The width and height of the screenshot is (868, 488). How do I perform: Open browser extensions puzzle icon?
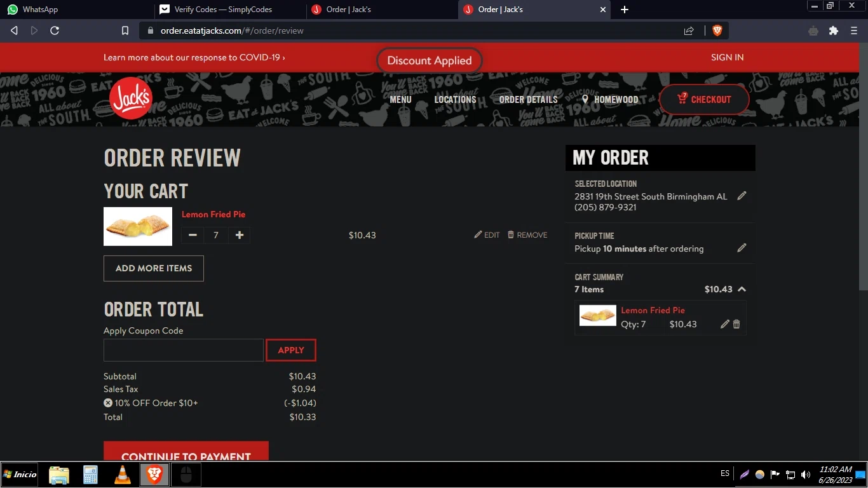click(x=834, y=30)
